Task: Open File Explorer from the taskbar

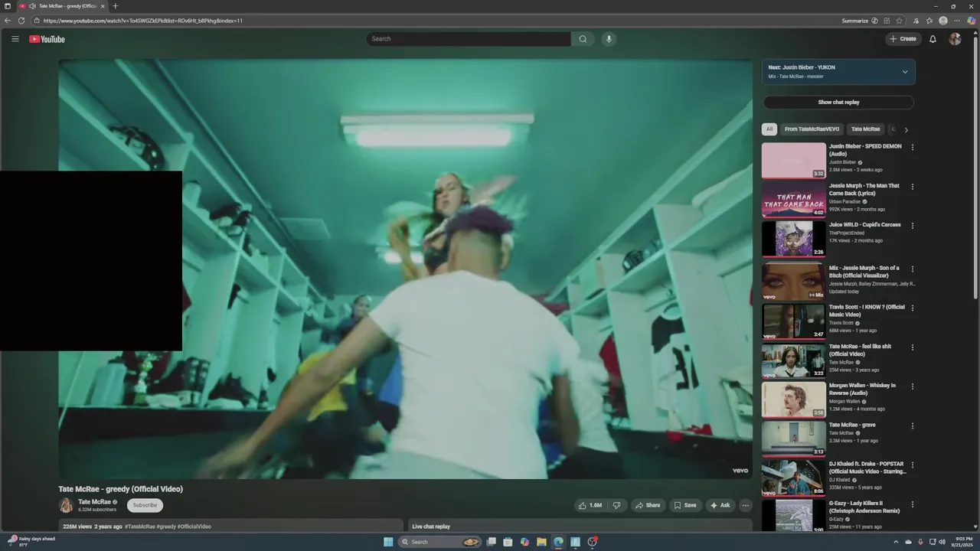Action: click(541, 542)
